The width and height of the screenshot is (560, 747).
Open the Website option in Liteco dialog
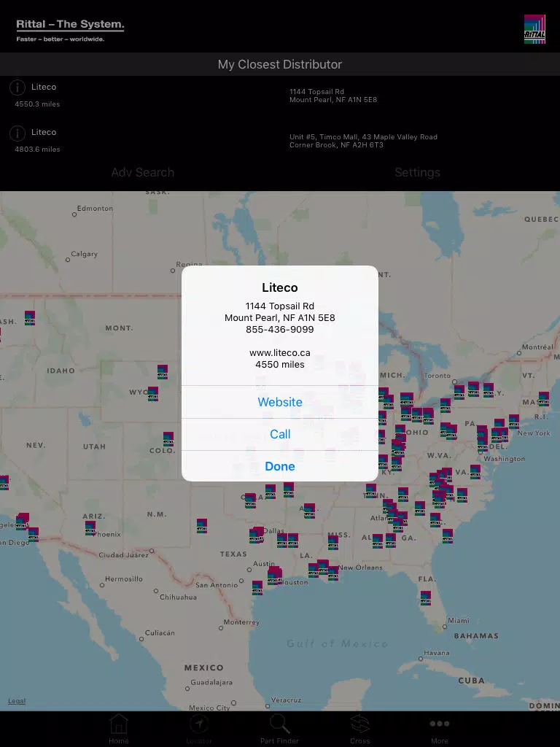pos(279,402)
